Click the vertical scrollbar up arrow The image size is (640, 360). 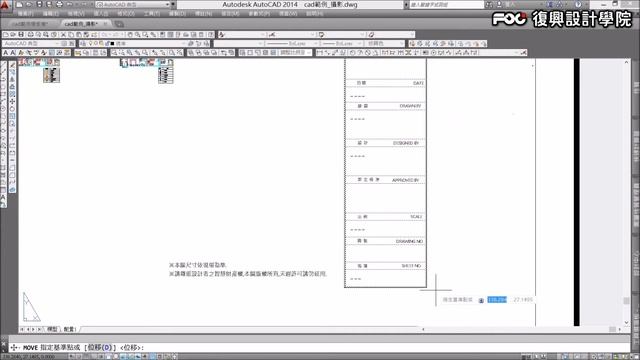click(x=627, y=62)
